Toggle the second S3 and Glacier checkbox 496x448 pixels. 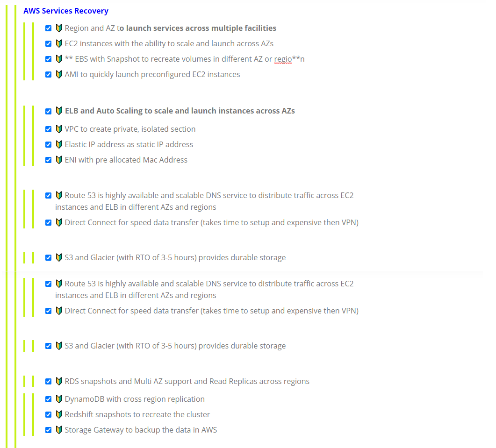tap(49, 346)
